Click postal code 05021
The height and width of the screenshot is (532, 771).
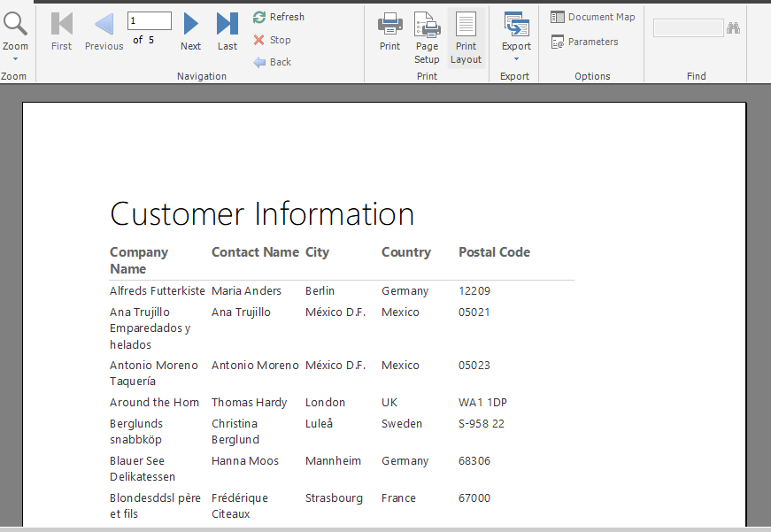tap(474, 312)
